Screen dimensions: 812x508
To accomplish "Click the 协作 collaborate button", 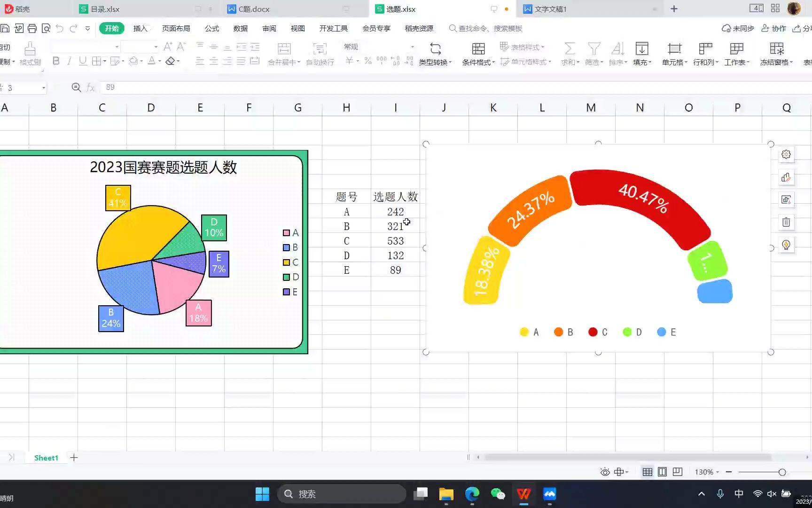I will [x=774, y=28].
